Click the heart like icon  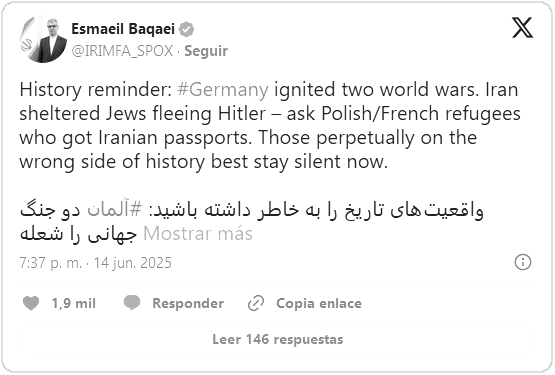31,303
